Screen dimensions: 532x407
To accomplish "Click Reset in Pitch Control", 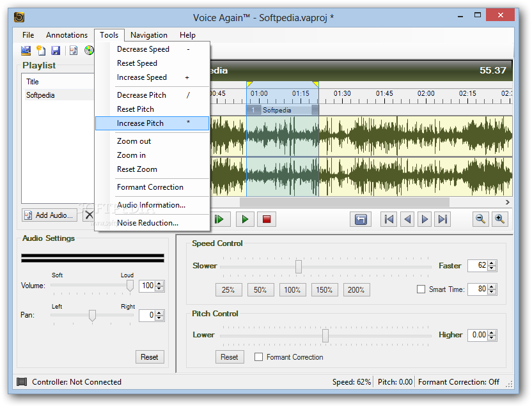I will tap(230, 357).
